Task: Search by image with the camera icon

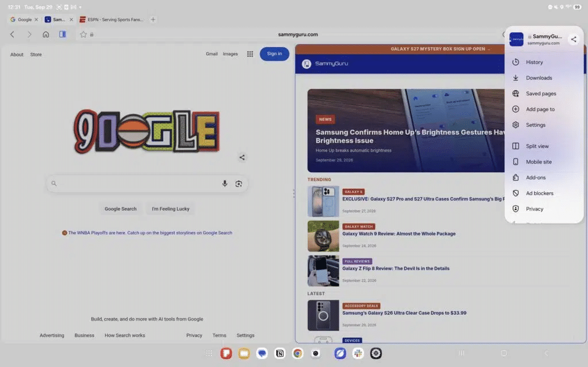Action: tap(239, 184)
